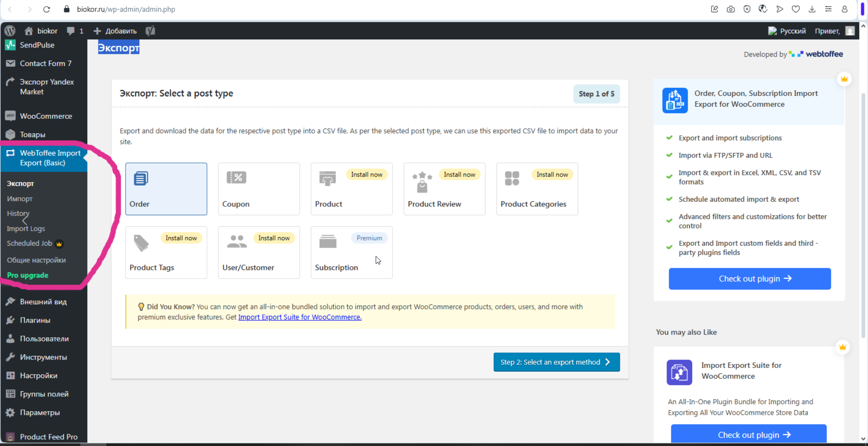Click the browser back arrow
868x446 pixels.
[x=10, y=9]
